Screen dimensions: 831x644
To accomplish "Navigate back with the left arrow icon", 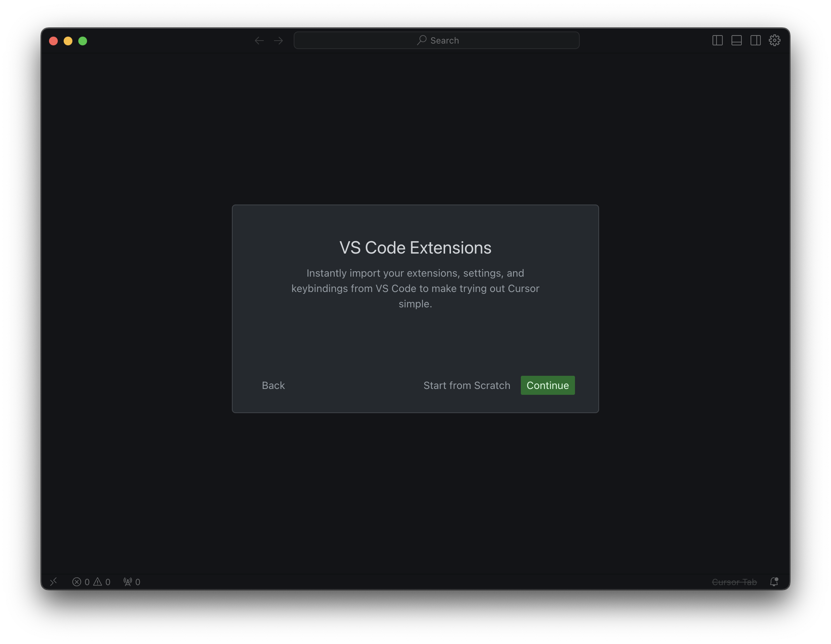I will click(259, 40).
